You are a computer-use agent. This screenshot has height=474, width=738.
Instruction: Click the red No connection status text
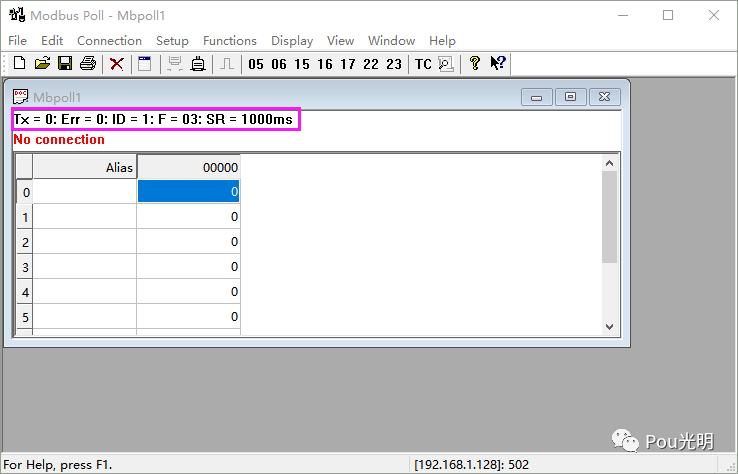click(x=59, y=139)
